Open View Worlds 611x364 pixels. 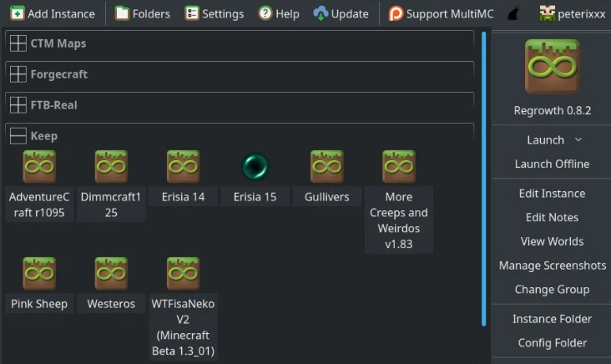point(552,241)
